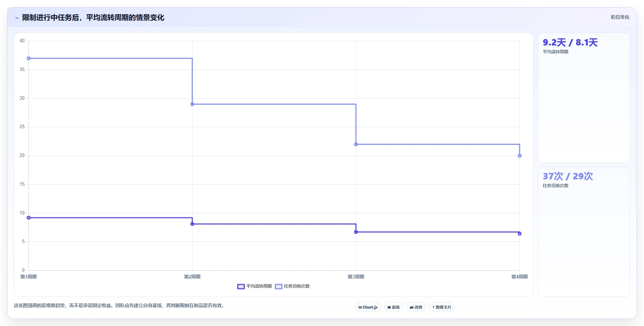The image size is (644, 326).
Task: Select the 表格 chip
Action: click(x=394, y=307)
